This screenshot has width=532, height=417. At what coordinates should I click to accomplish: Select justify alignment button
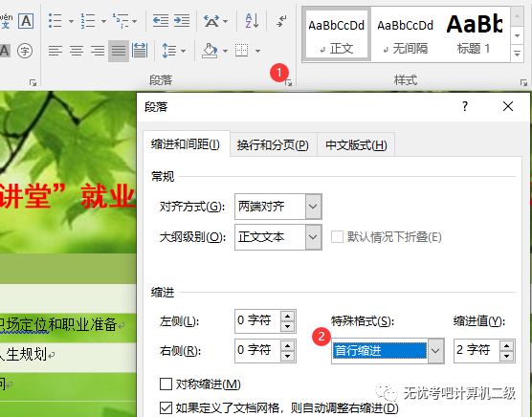point(119,51)
